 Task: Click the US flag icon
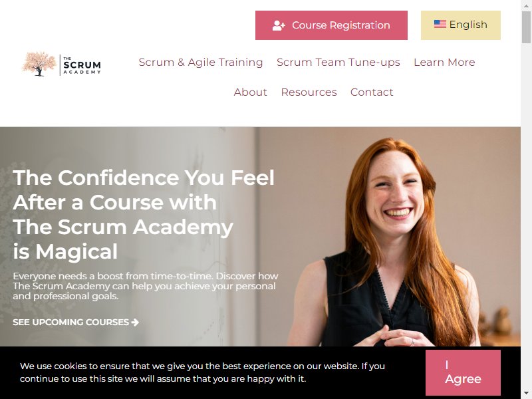(440, 24)
